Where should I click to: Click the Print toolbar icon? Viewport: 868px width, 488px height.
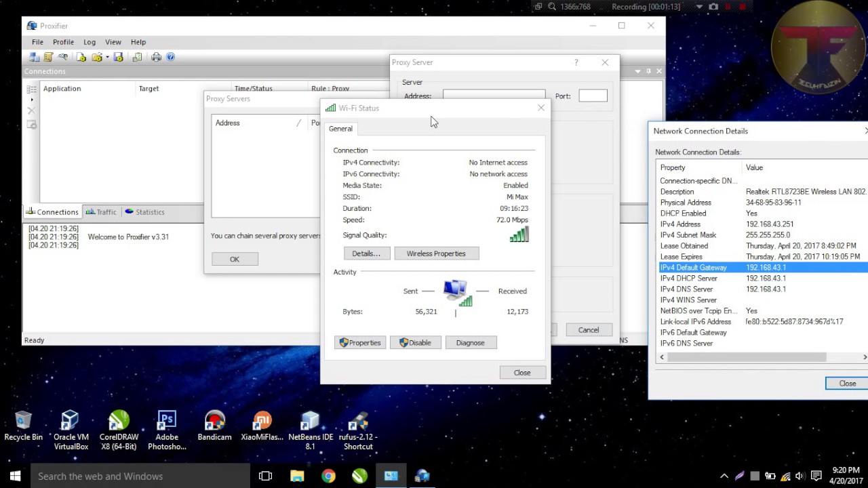[x=157, y=57]
